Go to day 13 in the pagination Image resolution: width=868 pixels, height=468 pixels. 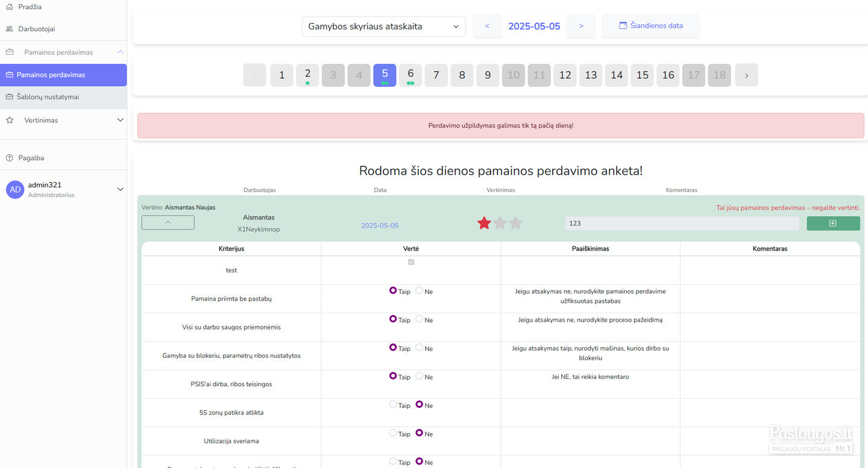pyautogui.click(x=591, y=75)
